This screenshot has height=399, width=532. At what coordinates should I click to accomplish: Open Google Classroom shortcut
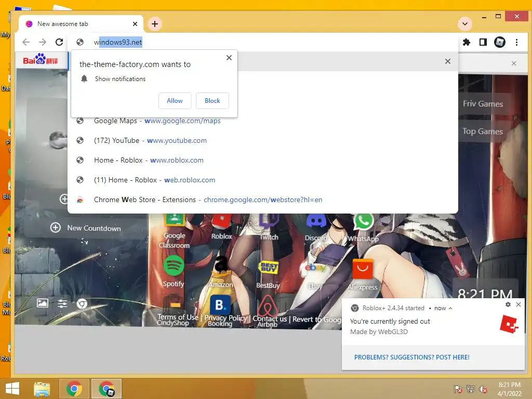point(174,231)
